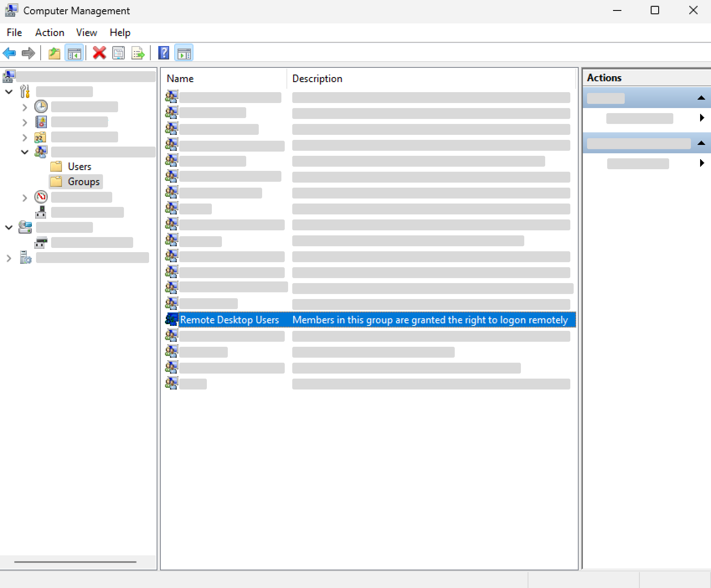Open Help using blue question mark icon
Screen dimensions: 711x588
point(164,53)
